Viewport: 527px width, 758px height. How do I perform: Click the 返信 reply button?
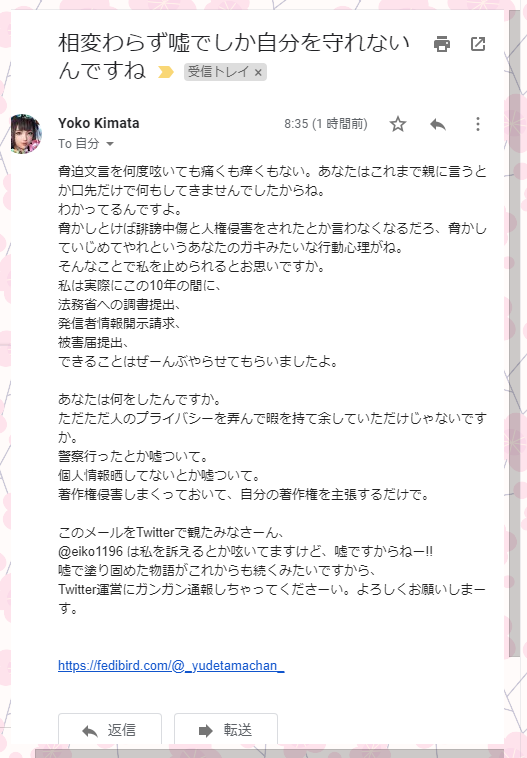tap(110, 729)
